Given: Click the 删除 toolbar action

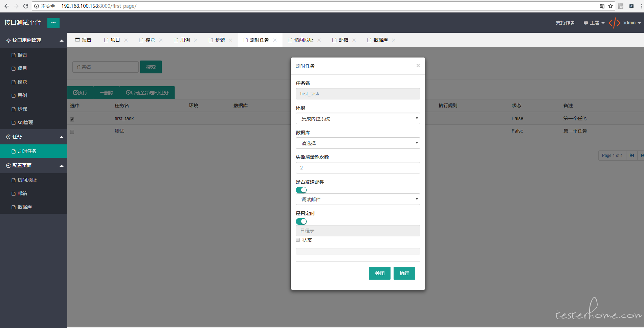Looking at the screenshot, I should coord(107,92).
